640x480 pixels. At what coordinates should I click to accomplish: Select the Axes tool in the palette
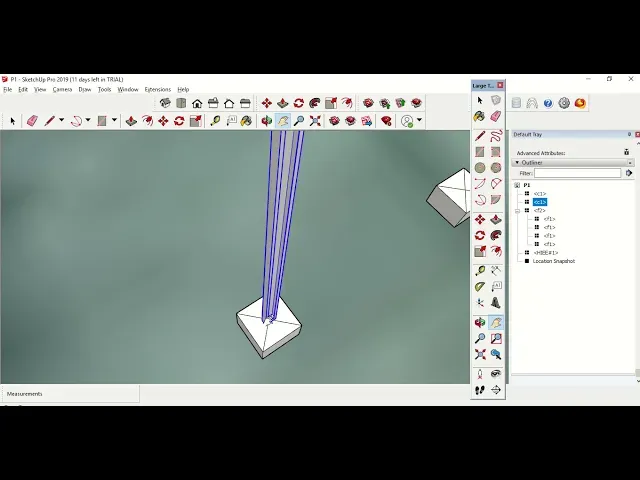(480, 302)
